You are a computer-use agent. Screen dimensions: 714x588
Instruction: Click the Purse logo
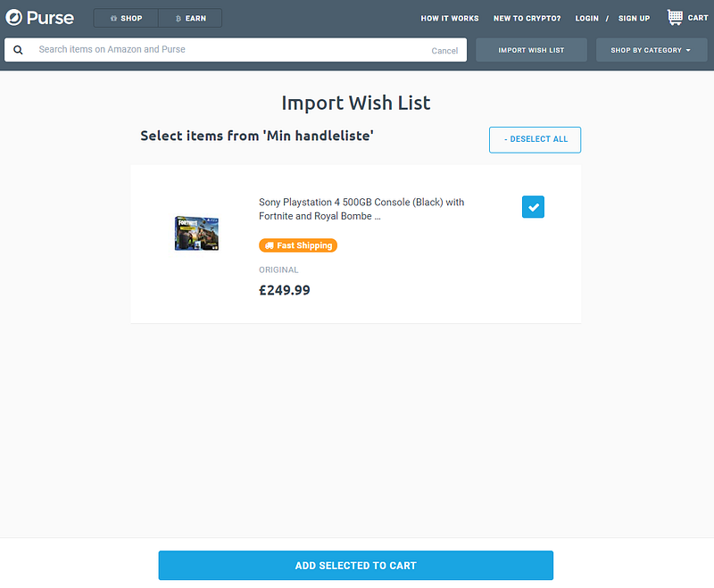pyautogui.click(x=39, y=18)
